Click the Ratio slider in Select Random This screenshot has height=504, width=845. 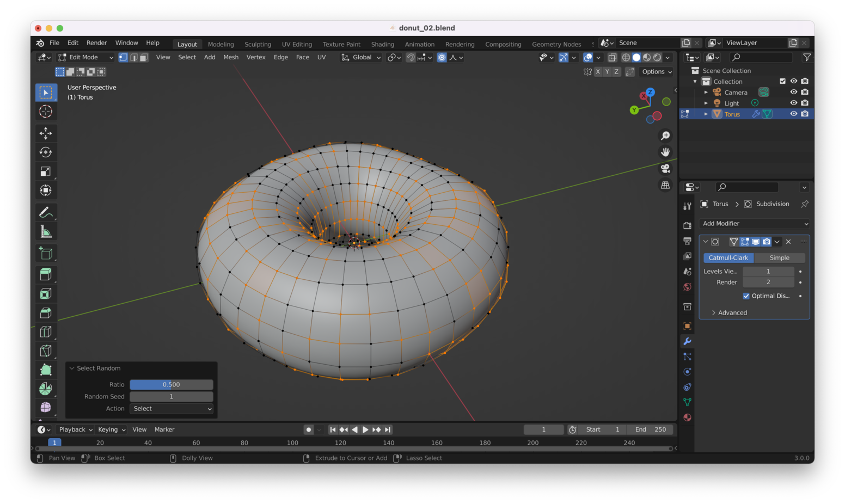click(171, 385)
